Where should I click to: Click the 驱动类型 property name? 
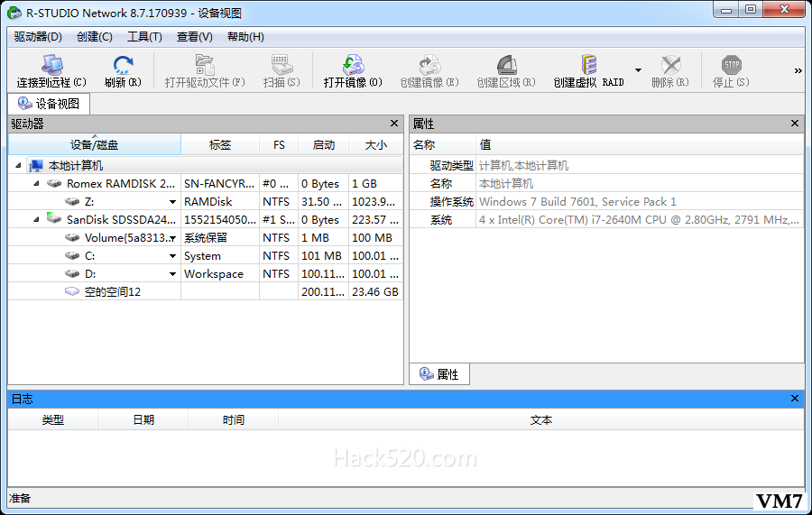pos(452,166)
